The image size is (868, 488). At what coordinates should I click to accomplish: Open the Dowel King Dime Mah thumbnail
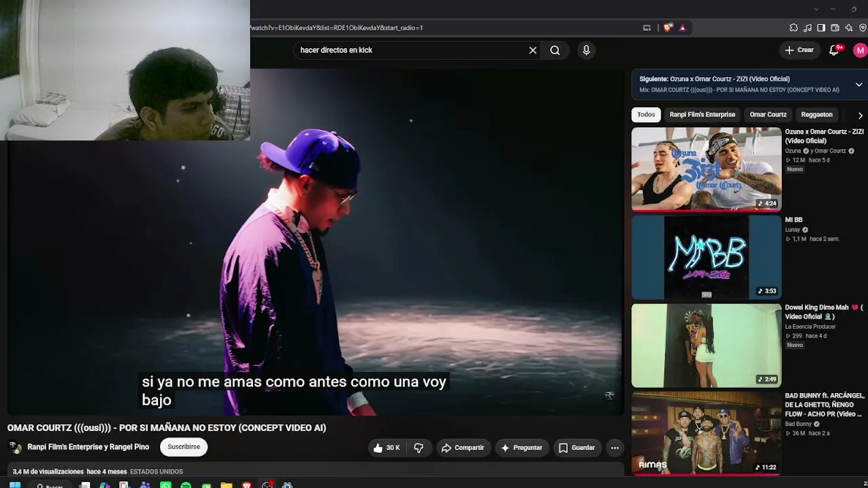tap(706, 346)
